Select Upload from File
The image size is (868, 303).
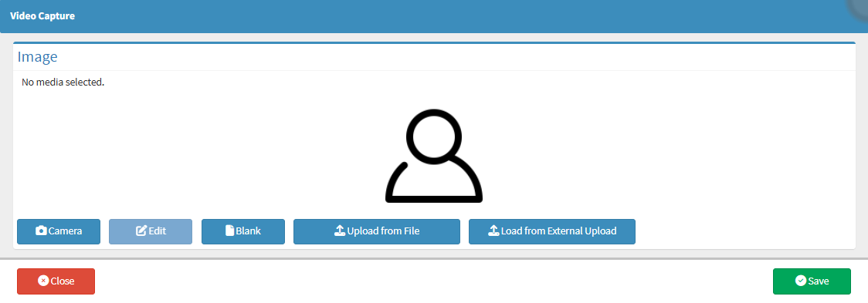pos(376,231)
